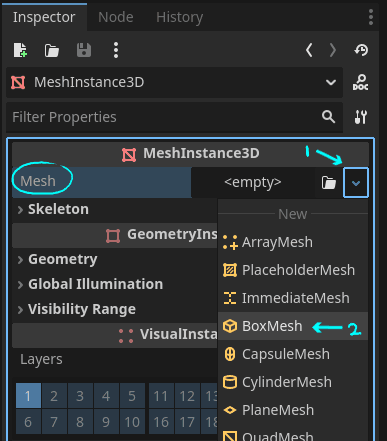Toggle render layer 3
This screenshot has height=441, width=387.
click(80, 396)
